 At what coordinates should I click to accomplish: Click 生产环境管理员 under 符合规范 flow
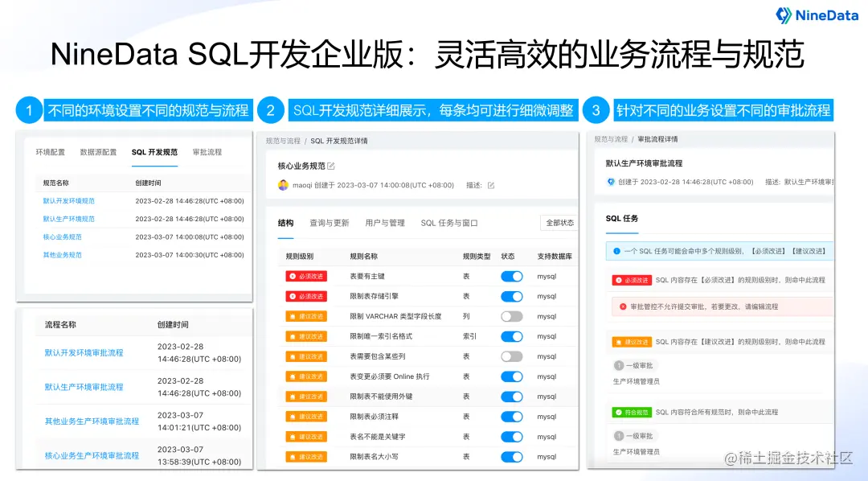coord(636,451)
